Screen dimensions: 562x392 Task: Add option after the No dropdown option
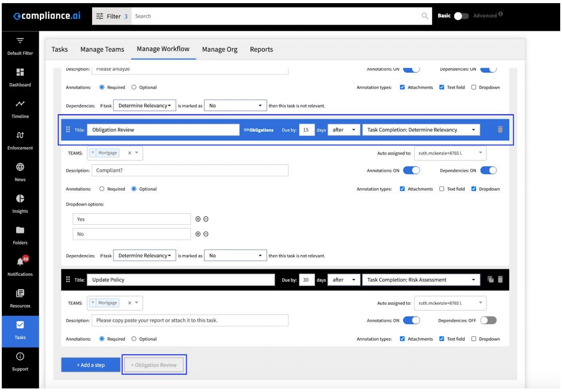[199, 234]
